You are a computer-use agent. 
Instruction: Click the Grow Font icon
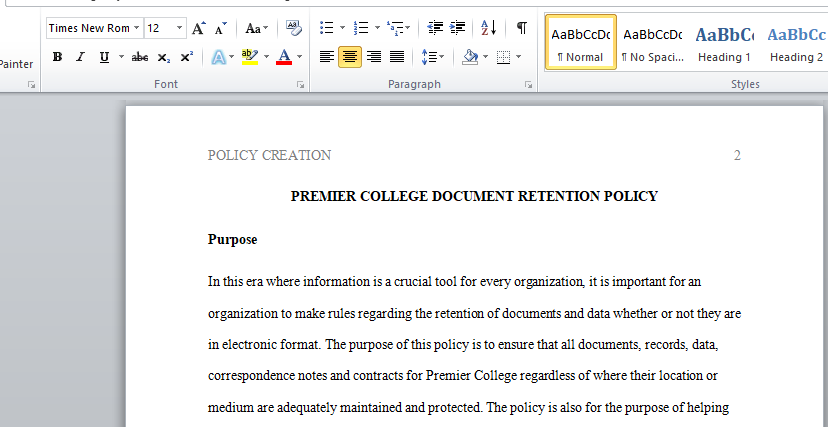pyautogui.click(x=199, y=28)
